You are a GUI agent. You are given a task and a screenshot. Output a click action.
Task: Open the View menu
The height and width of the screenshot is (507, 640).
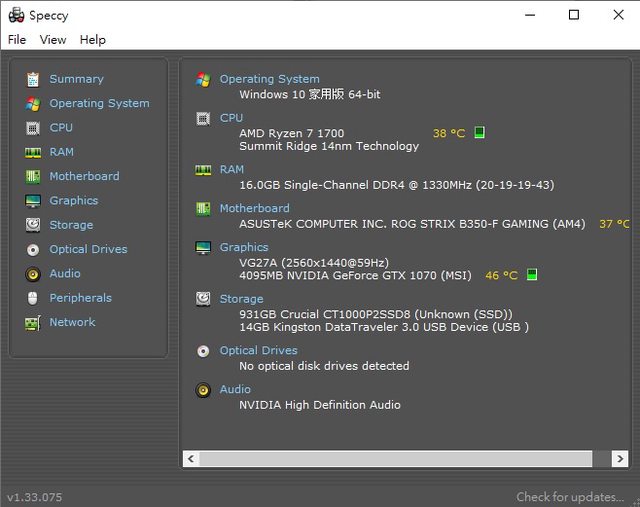point(53,40)
